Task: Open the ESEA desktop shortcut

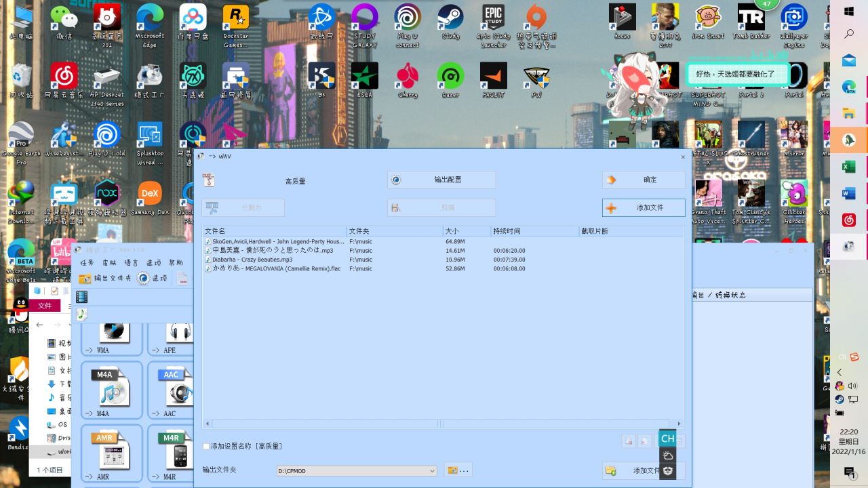Action: click(x=364, y=81)
